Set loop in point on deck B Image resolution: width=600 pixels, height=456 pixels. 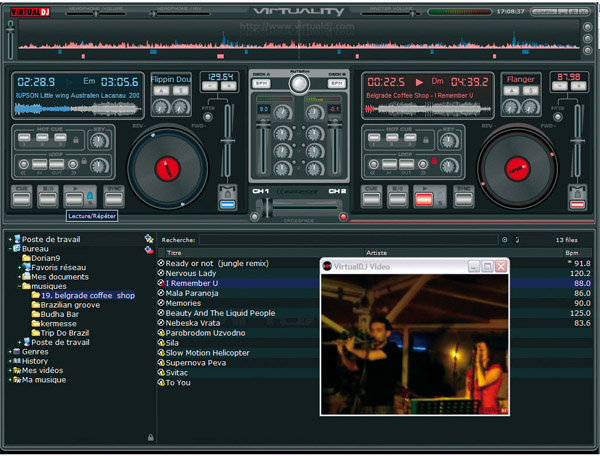pos(390,164)
